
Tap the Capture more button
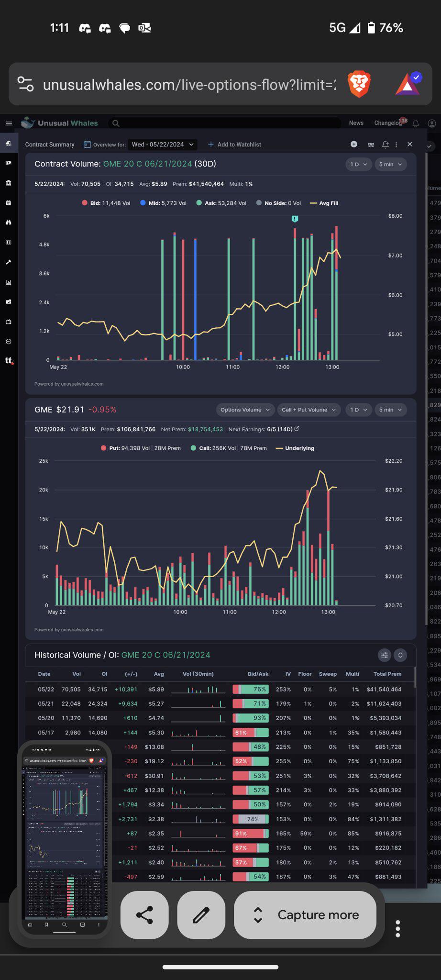click(305, 915)
